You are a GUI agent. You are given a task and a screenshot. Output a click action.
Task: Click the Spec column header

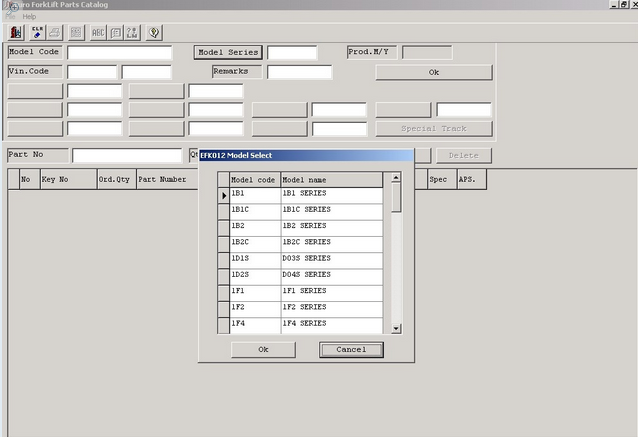(x=442, y=179)
